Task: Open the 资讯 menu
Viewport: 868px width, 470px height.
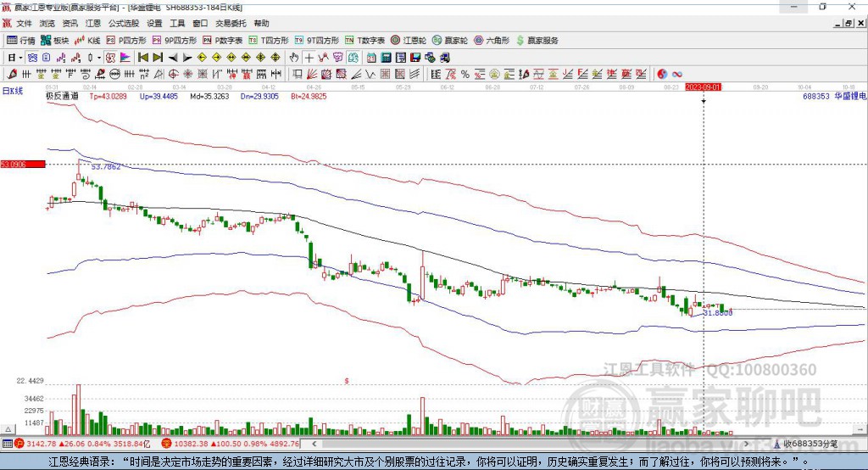Action: (x=70, y=23)
